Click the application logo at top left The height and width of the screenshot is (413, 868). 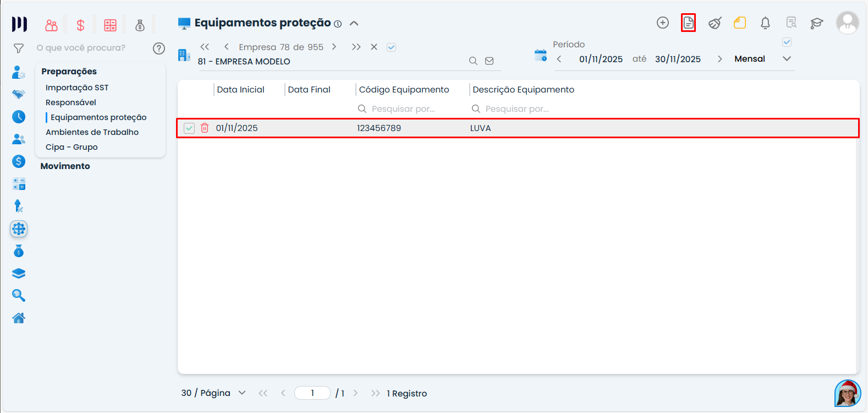tap(19, 24)
